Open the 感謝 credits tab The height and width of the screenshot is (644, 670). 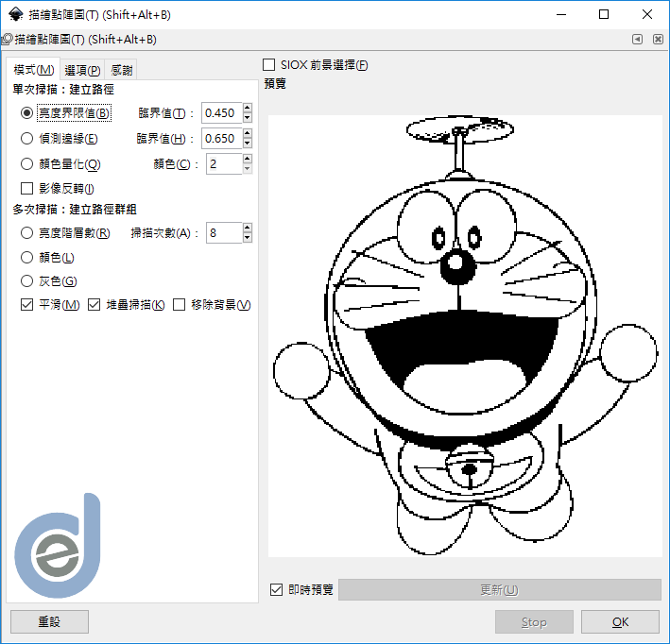pyautogui.click(x=121, y=70)
